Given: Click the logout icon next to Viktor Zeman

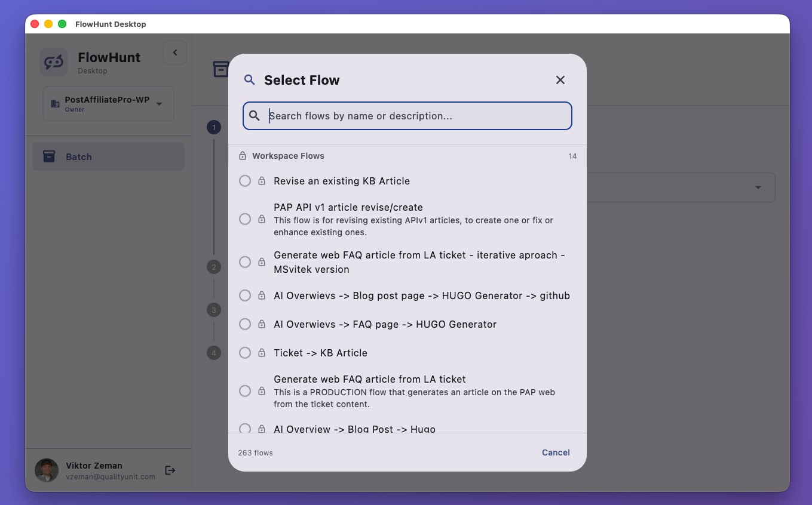Looking at the screenshot, I should (170, 470).
